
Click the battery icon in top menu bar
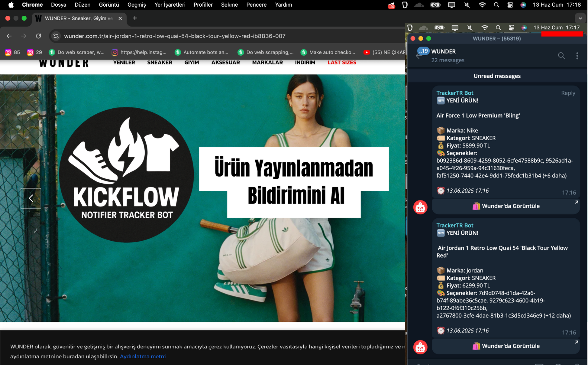point(435,5)
